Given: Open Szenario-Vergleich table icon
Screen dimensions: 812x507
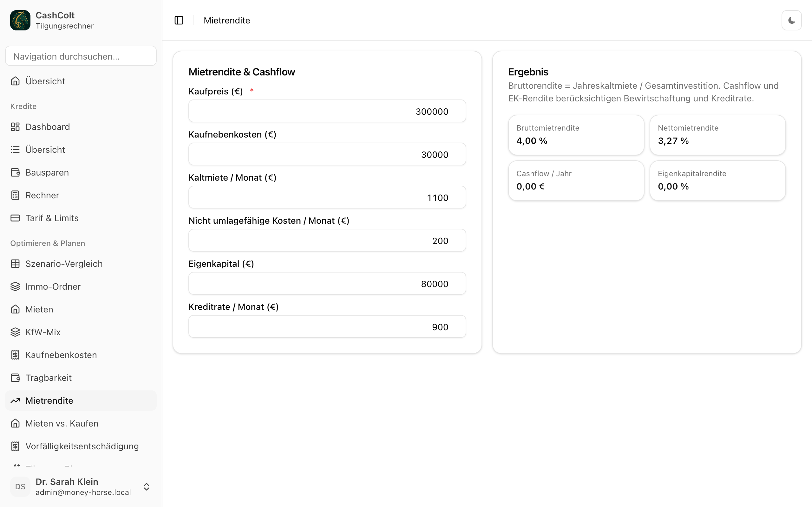Looking at the screenshot, I should click(x=15, y=264).
